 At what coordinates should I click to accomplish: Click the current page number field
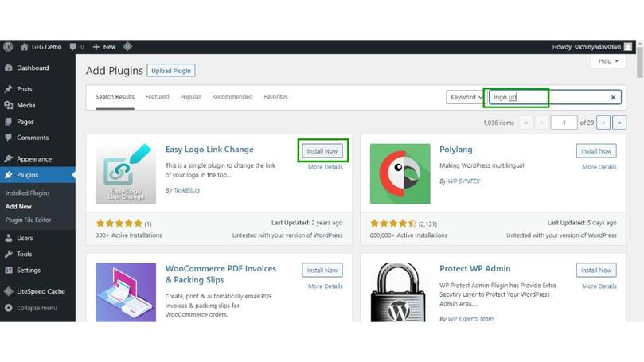pyautogui.click(x=564, y=123)
